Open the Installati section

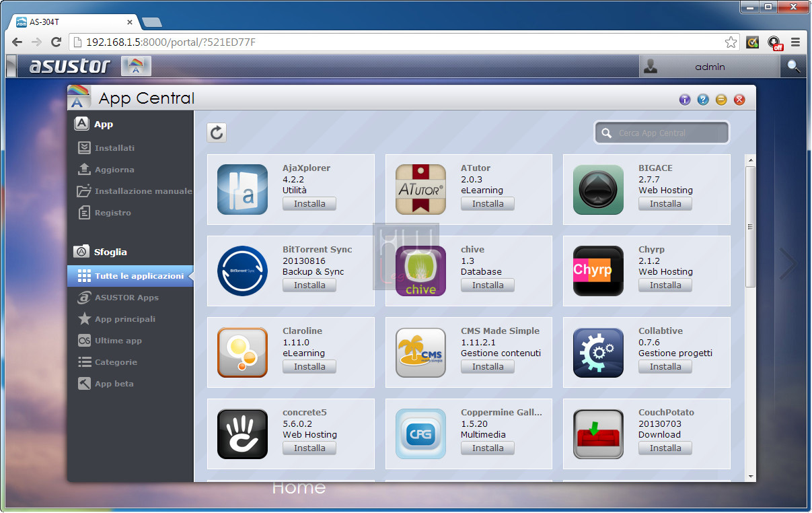114,148
